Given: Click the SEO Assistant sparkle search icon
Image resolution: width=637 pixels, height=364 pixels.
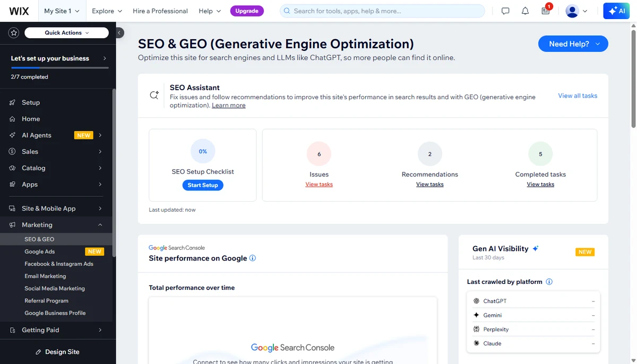Looking at the screenshot, I should (x=154, y=96).
